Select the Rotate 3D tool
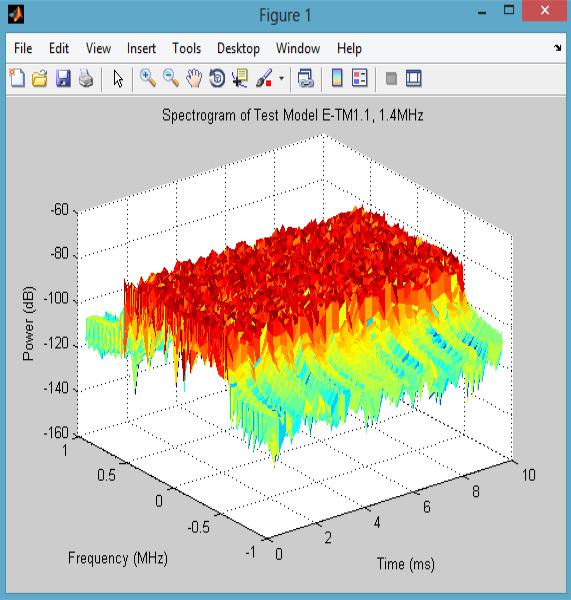Viewport: 571px width, 600px height. point(217,78)
